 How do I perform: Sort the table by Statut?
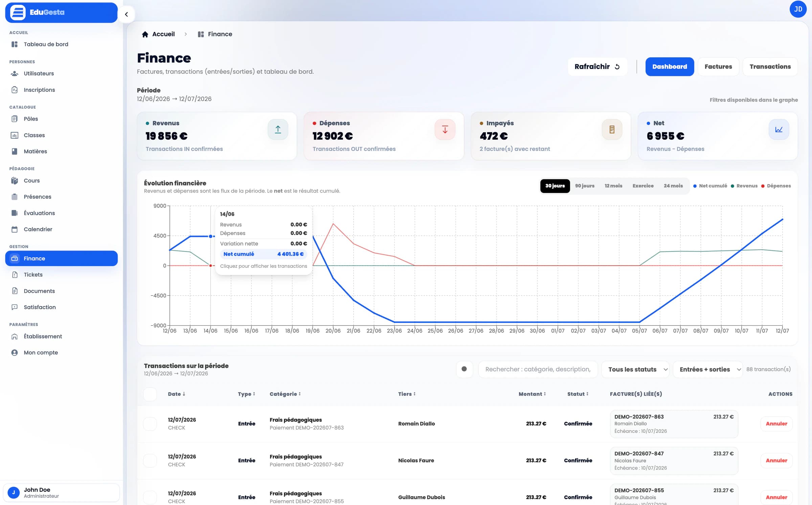578,394
